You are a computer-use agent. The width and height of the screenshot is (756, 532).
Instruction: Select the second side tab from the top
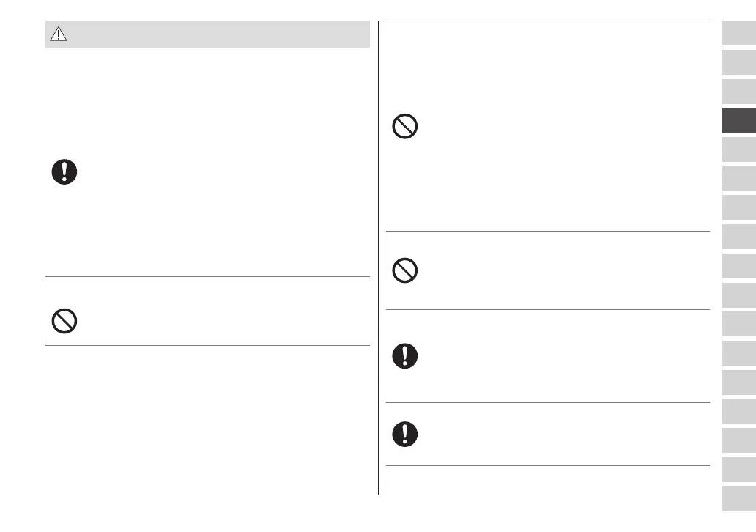(x=738, y=63)
